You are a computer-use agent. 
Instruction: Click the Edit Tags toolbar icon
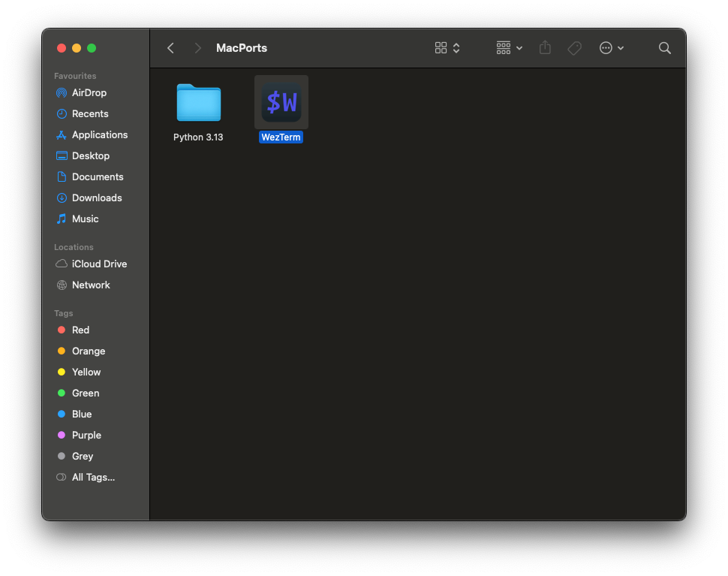click(574, 47)
